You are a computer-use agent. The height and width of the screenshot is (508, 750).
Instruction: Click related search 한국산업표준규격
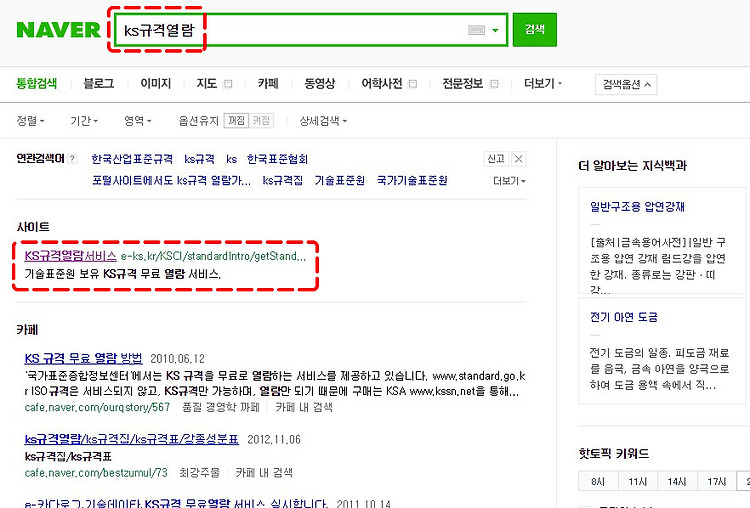tap(132, 159)
